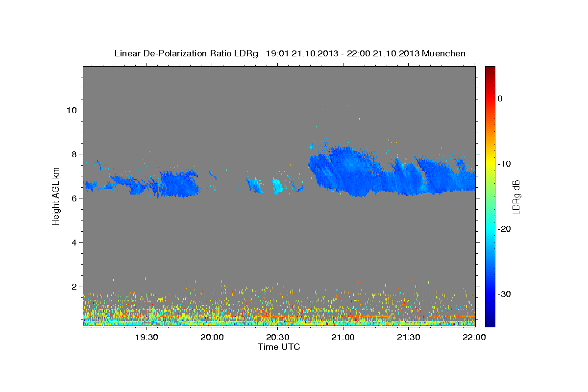Click the height axis label '10'
The width and height of the screenshot is (588, 392).
pyautogui.click(x=71, y=110)
